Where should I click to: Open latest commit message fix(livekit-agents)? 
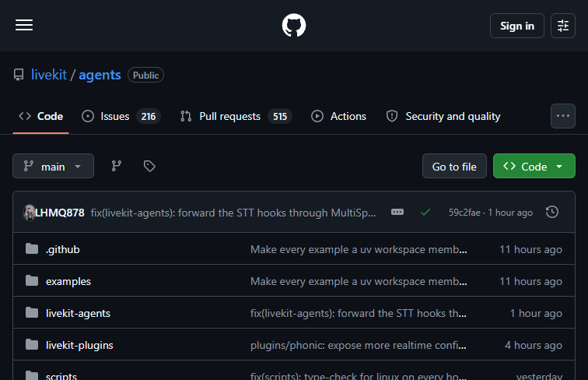click(233, 213)
